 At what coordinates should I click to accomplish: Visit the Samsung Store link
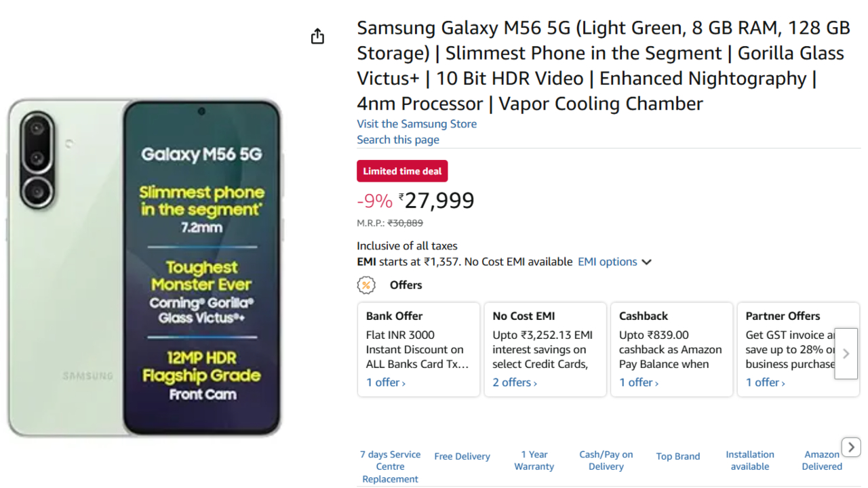[x=416, y=124]
